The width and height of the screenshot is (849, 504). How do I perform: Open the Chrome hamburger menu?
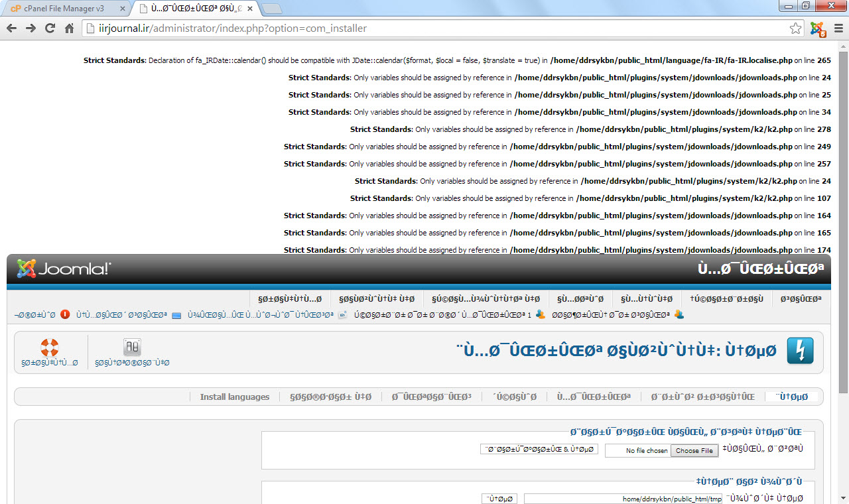click(x=838, y=29)
